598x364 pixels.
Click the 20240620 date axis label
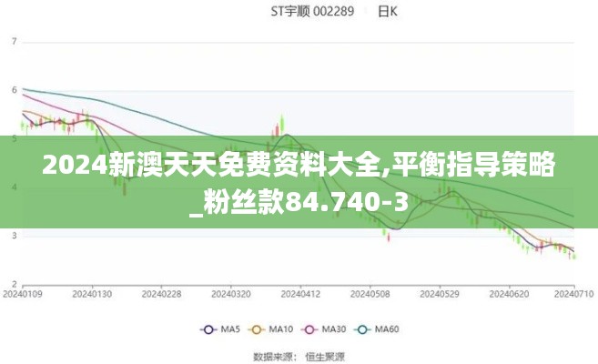(x=508, y=294)
